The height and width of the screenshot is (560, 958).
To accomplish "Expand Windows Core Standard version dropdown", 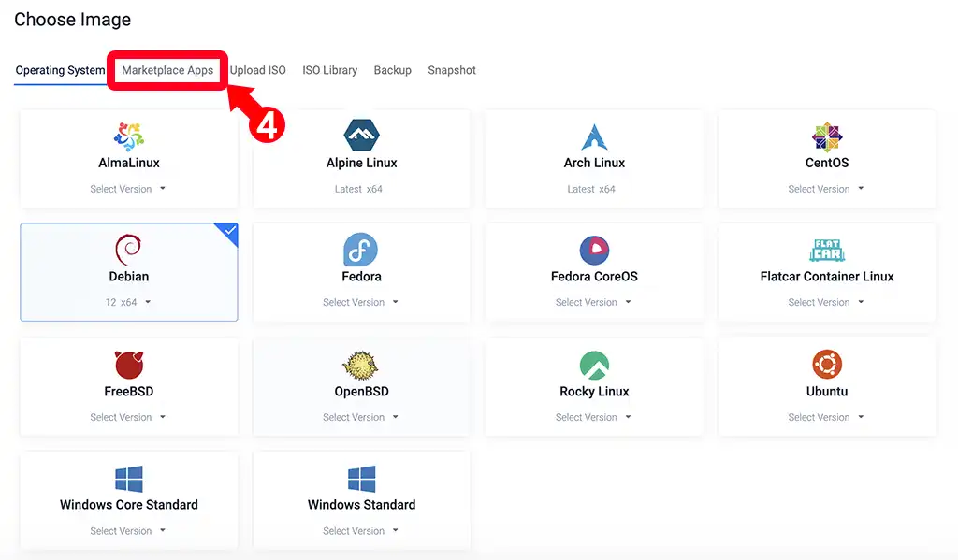I will (x=127, y=531).
